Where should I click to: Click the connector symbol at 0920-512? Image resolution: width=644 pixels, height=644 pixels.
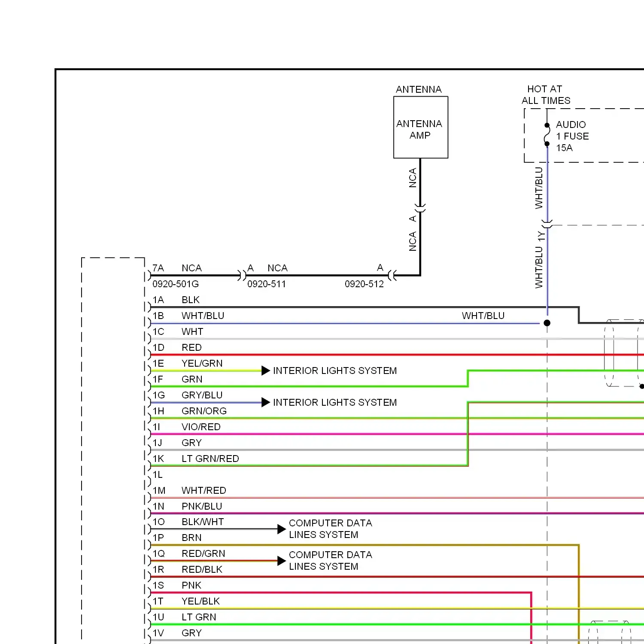tap(392, 275)
